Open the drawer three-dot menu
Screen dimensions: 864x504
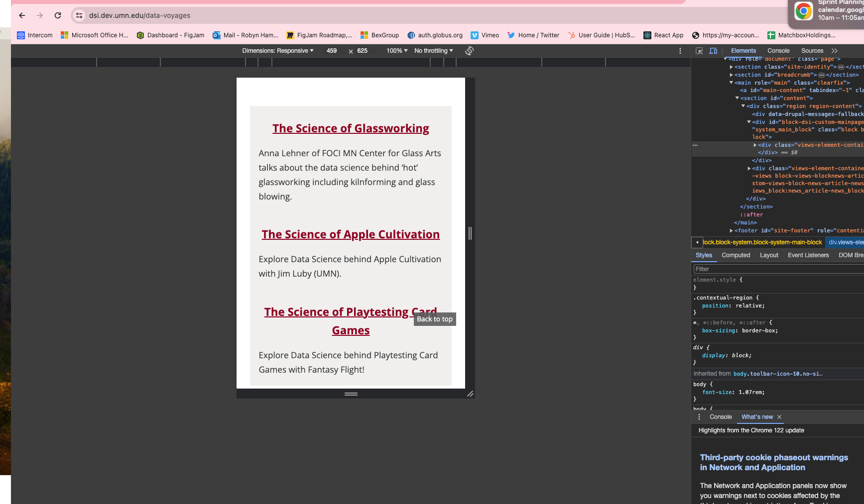click(699, 417)
